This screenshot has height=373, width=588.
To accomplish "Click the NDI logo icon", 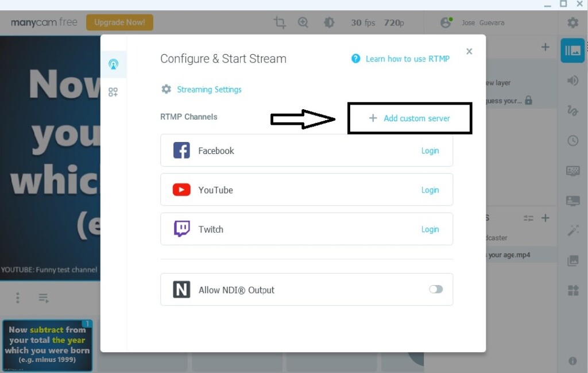I will pos(181,290).
